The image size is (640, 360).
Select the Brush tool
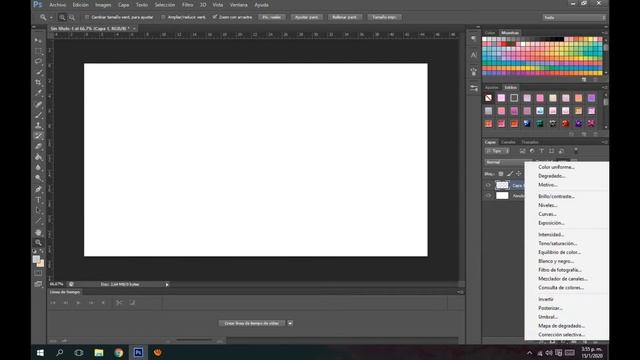coord(38,115)
